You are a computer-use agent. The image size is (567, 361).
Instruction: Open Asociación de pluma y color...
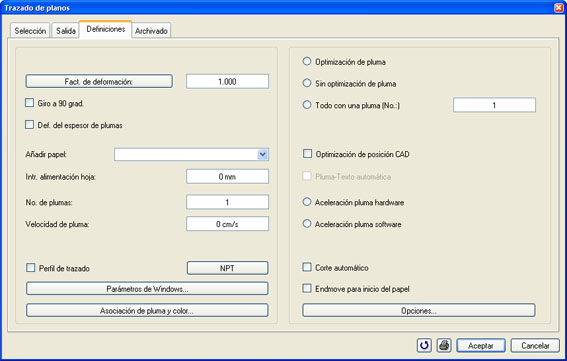click(x=147, y=310)
